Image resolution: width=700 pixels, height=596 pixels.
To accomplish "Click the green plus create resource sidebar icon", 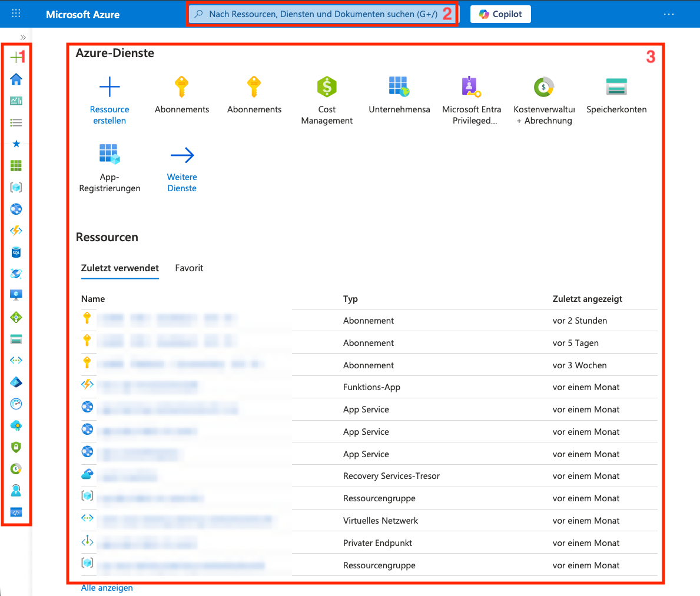I will pos(15,58).
